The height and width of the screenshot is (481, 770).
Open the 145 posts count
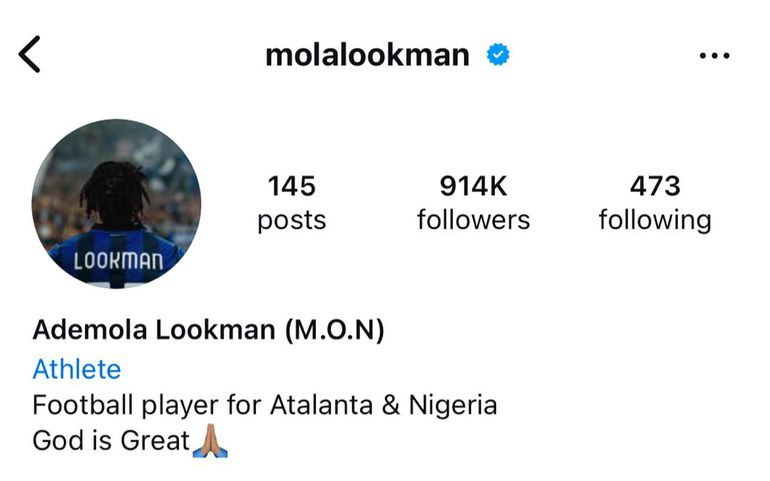coord(292,186)
